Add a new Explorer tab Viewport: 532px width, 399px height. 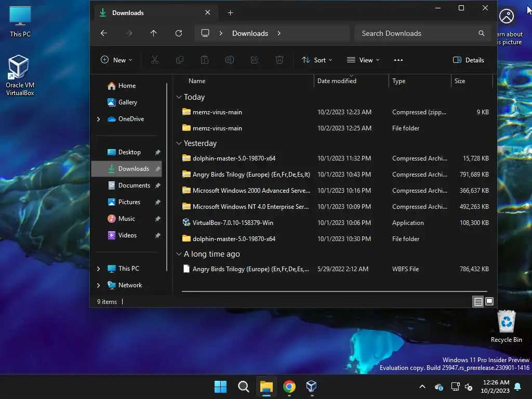(230, 13)
